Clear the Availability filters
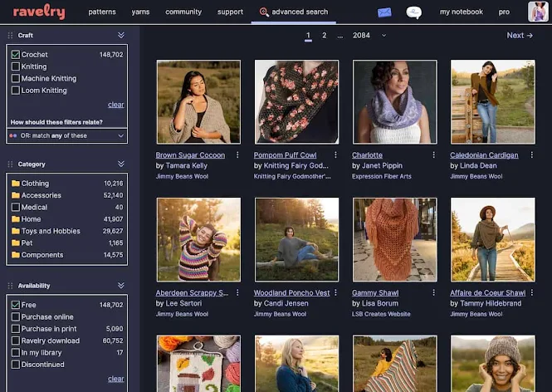552x392 pixels. click(x=116, y=379)
